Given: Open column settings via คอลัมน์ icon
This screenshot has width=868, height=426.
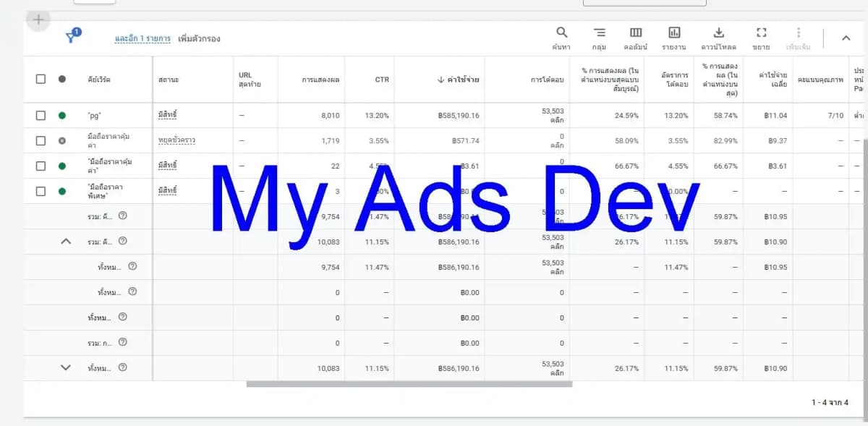Looking at the screenshot, I should (636, 33).
